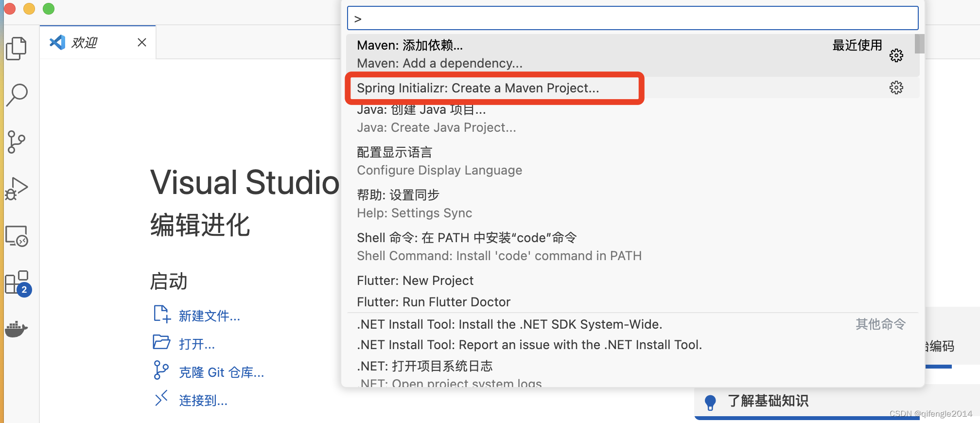This screenshot has height=423, width=980.
Task: Click the macOS yellow minimize window button
Action: coord(29,9)
